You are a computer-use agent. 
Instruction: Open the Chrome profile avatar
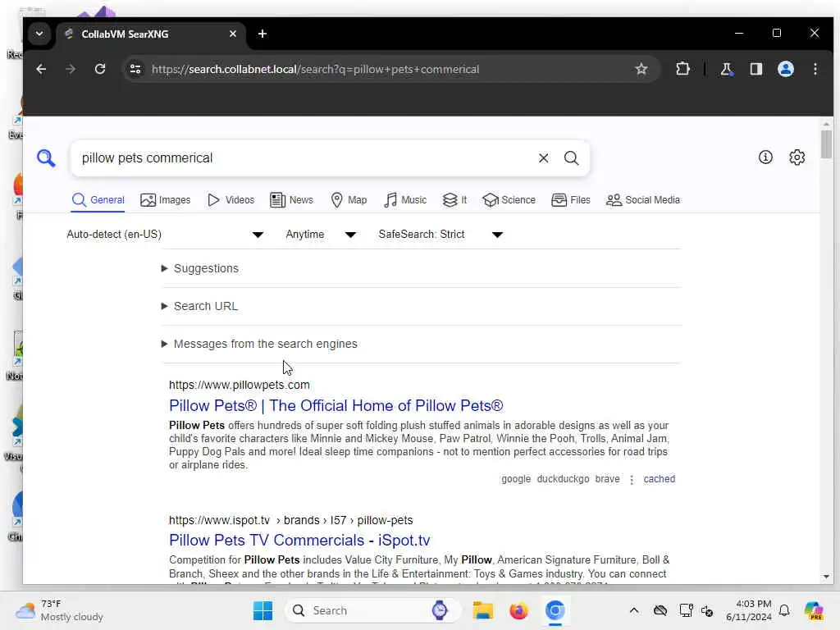pyautogui.click(x=785, y=69)
